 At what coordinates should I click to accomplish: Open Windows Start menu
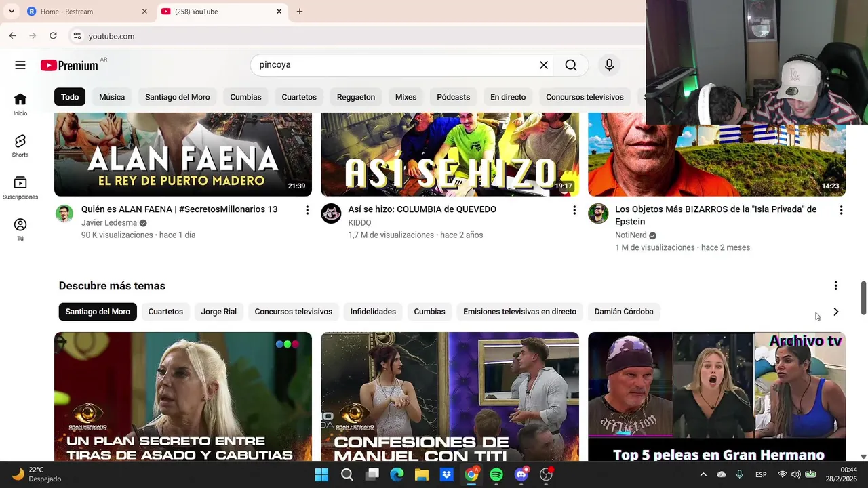pos(321,474)
